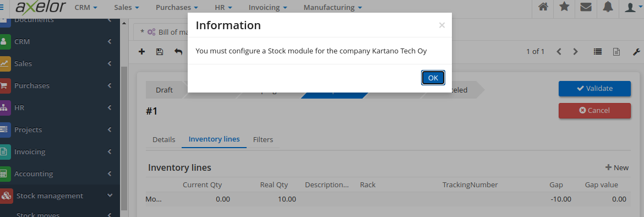The height and width of the screenshot is (217, 644).
Task: Expand Projects in the sidebar
Action: click(60, 129)
